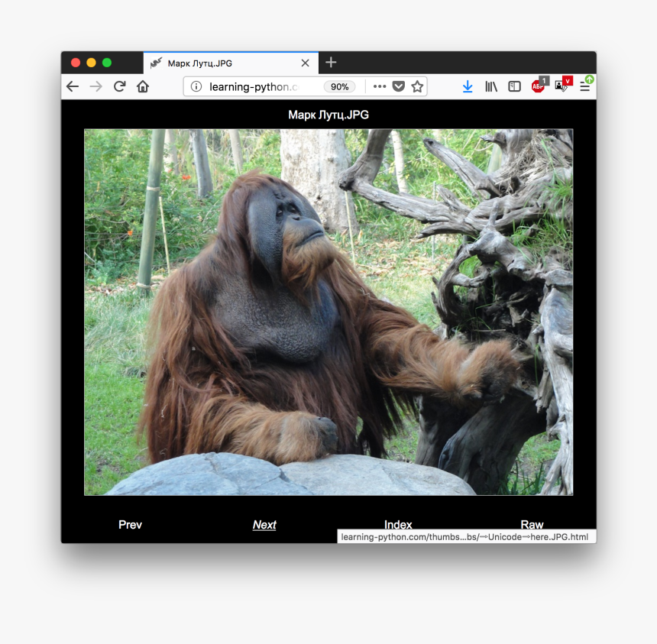Reset the 90% zoom level indicator

340,86
